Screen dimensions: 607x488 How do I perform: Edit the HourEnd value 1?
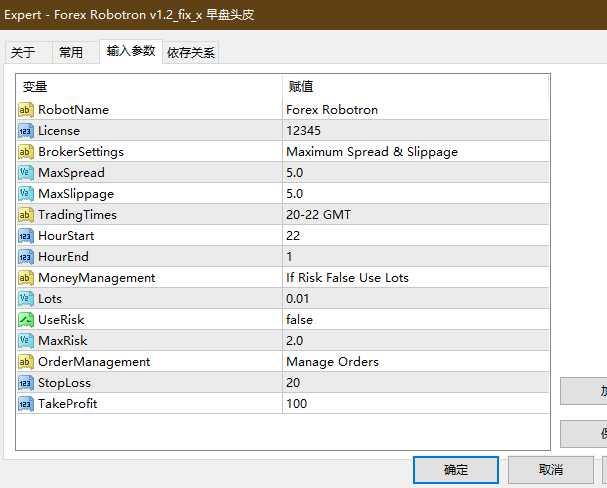(290, 257)
